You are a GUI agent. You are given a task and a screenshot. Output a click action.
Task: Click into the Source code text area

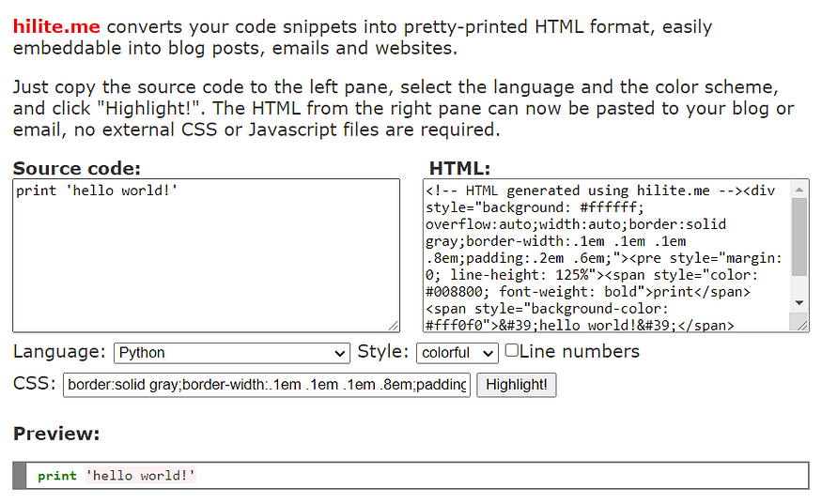(x=206, y=255)
